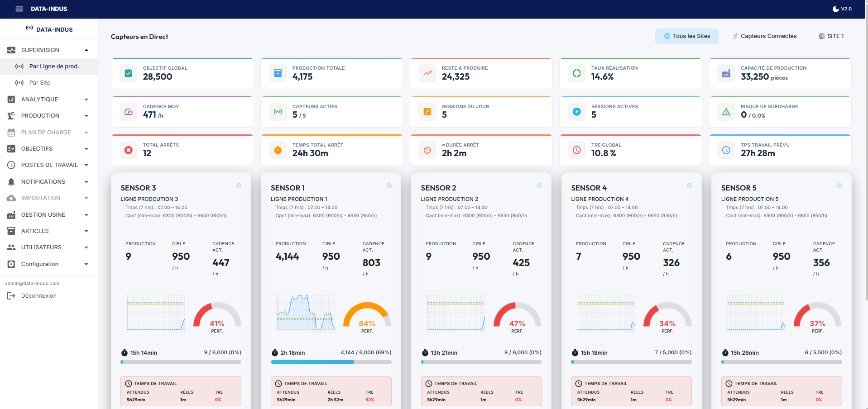Click Sensor 5 production progress bar
Image resolution: width=868 pixels, height=409 pixels.
782,362
